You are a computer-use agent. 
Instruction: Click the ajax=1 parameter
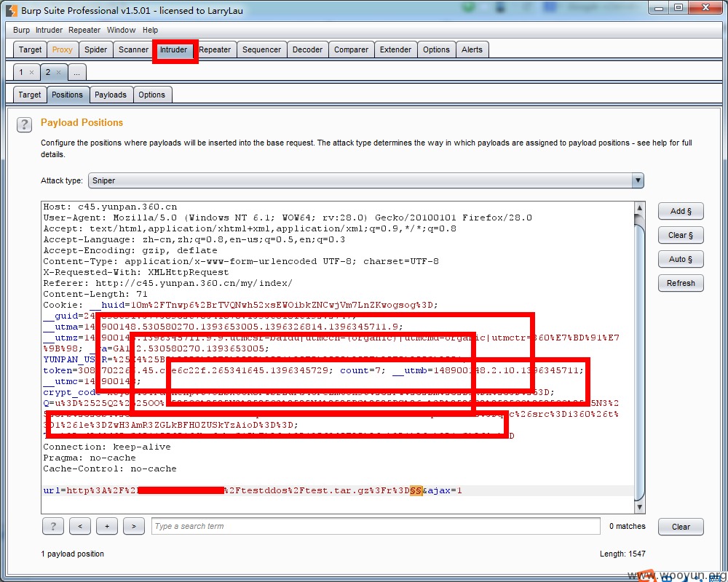(x=445, y=490)
